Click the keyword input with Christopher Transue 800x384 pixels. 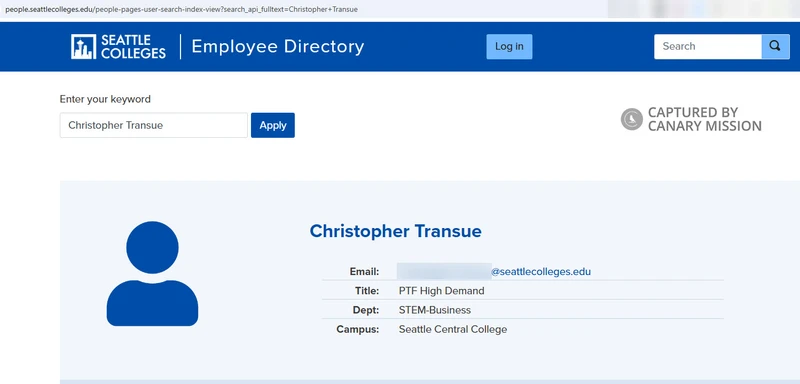click(154, 125)
